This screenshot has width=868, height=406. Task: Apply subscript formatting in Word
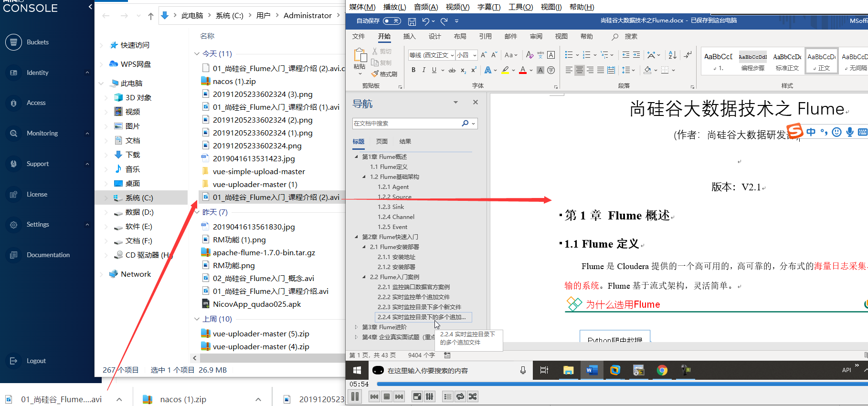tap(463, 70)
